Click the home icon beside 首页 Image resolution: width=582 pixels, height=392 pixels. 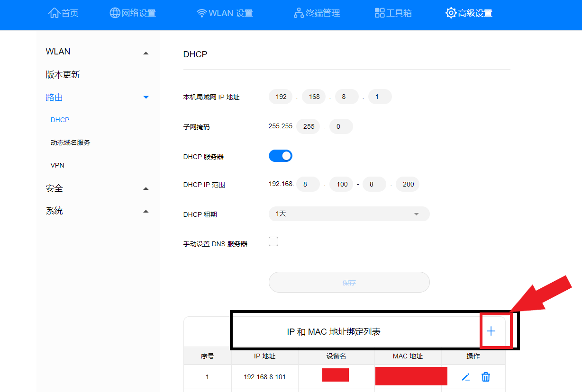pos(54,13)
